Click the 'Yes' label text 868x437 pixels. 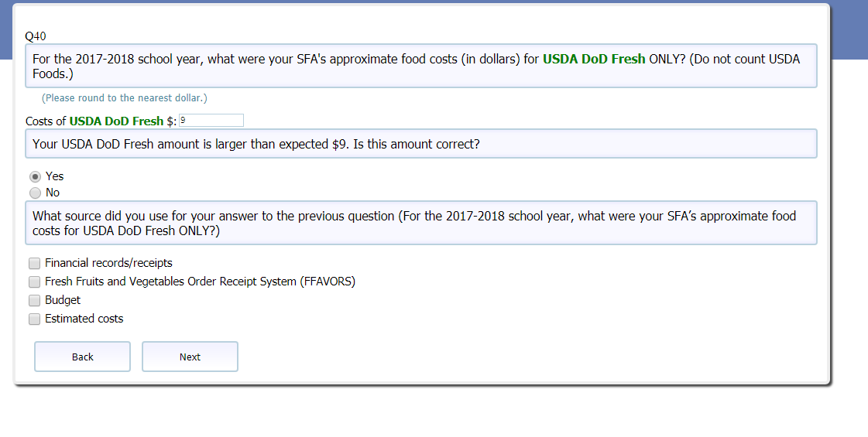coord(54,176)
